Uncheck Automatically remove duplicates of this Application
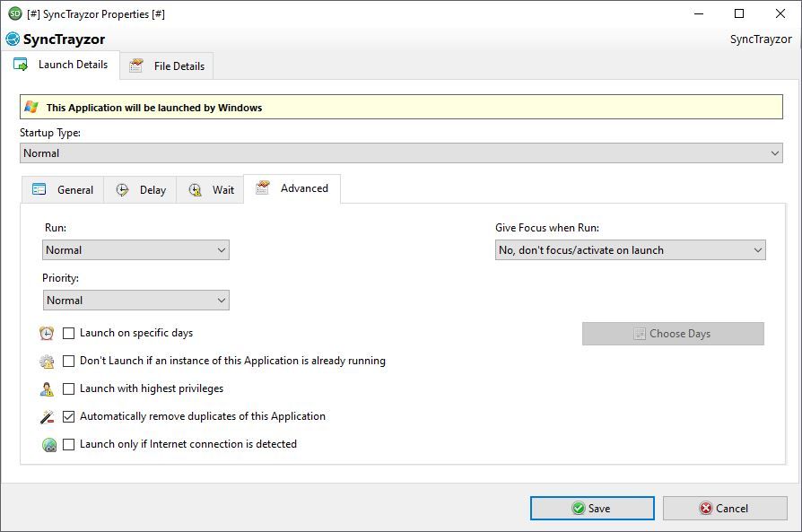This screenshot has height=532, width=802. pyautogui.click(x=67, y=415)
